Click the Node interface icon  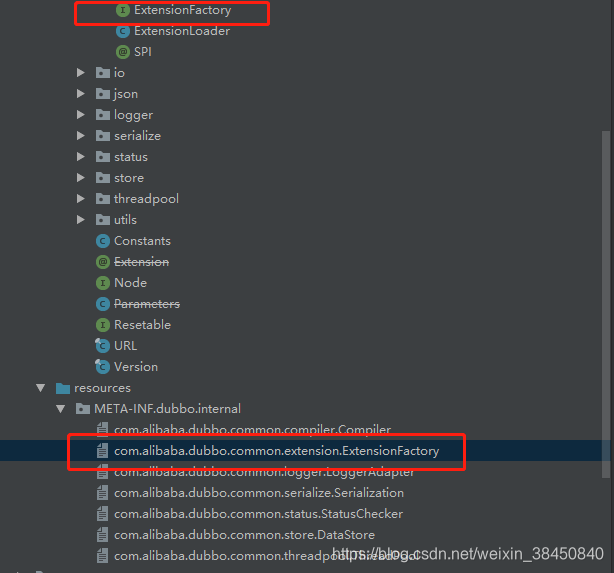click(x=103, y=283)
